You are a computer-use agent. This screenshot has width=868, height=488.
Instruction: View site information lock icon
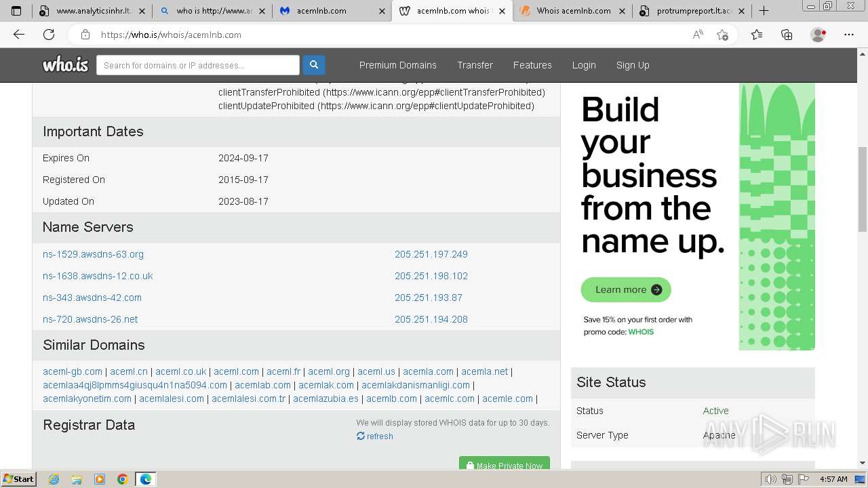85,35
